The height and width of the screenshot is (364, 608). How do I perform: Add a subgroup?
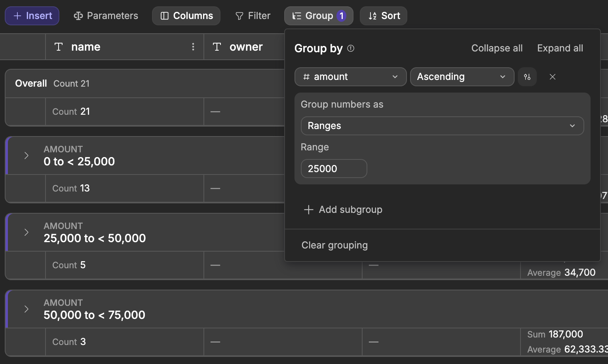click(343, 210)
